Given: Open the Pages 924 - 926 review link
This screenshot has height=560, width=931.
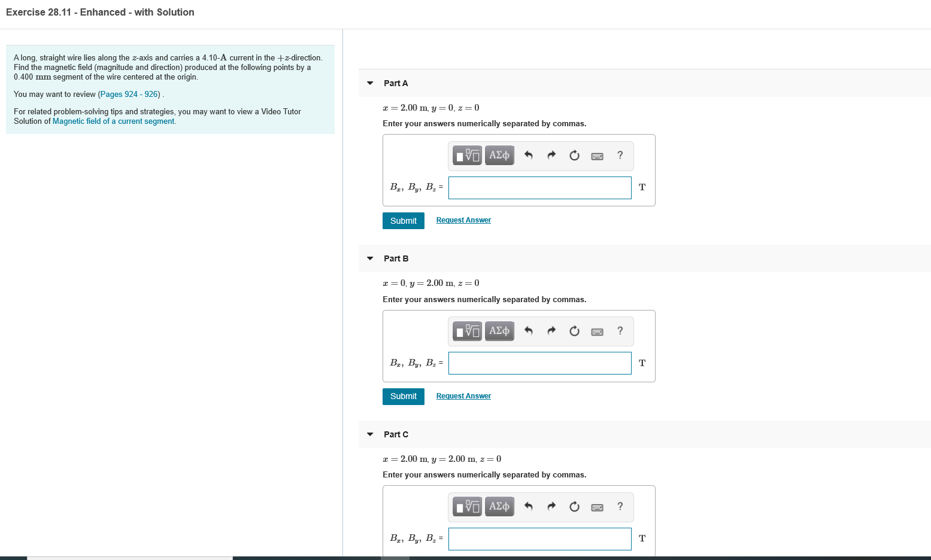Looking at the screenshot, I should pos(128,94).
